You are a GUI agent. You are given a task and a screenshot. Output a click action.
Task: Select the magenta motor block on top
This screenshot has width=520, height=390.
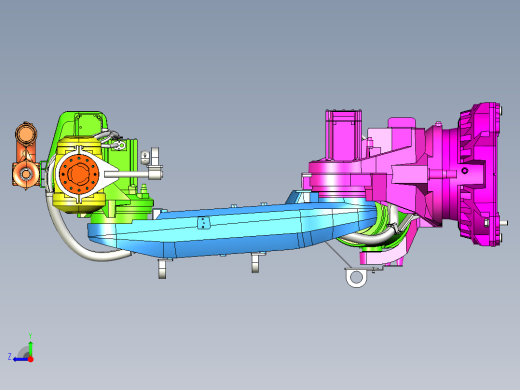point(343,135)
